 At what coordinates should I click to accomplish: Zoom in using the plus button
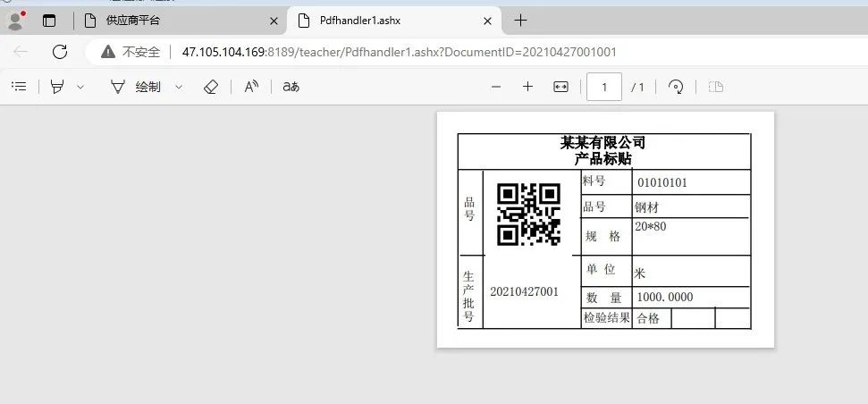click(x=527, y=87)
